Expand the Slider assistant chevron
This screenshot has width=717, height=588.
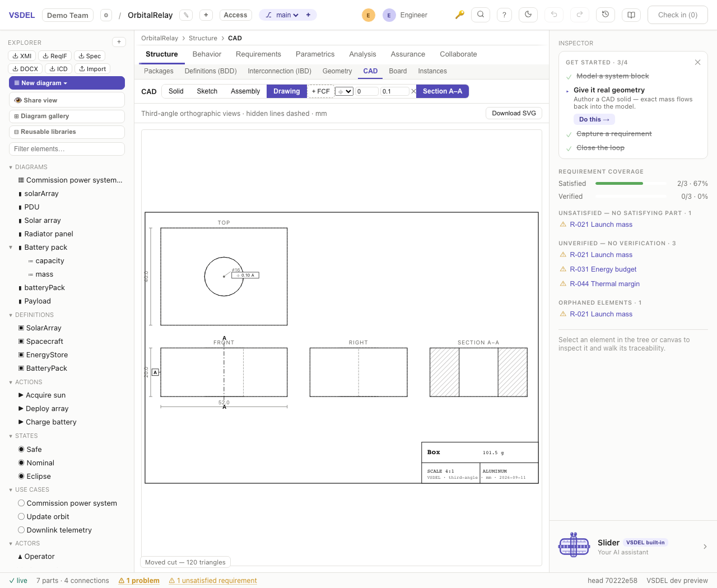[705, 547]
